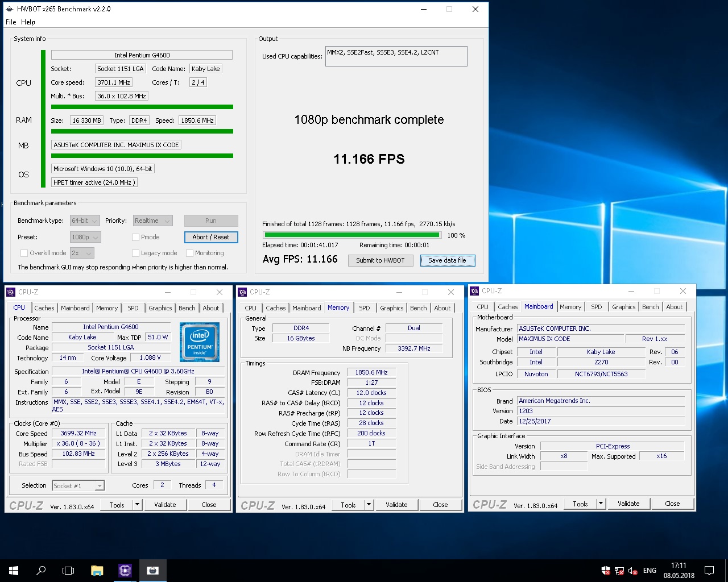Open Priority Realtime dropdown
Screen dimensions: 728x582
click(x=152, y=221)
